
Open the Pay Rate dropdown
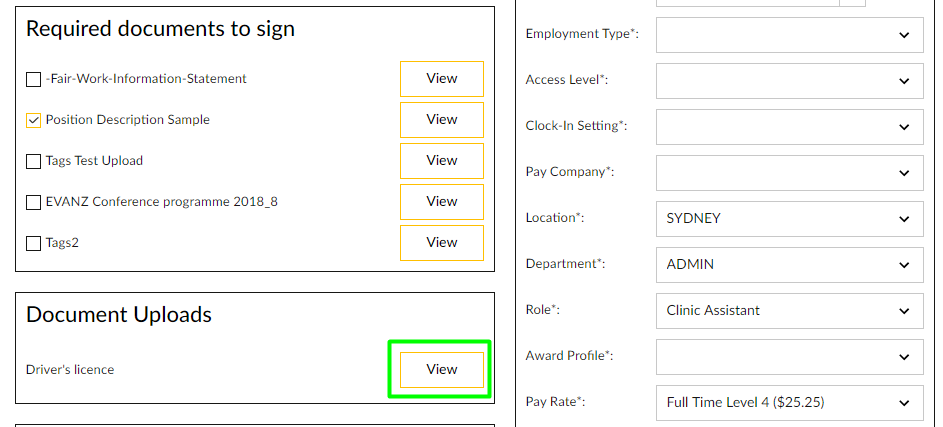(789, 403)
